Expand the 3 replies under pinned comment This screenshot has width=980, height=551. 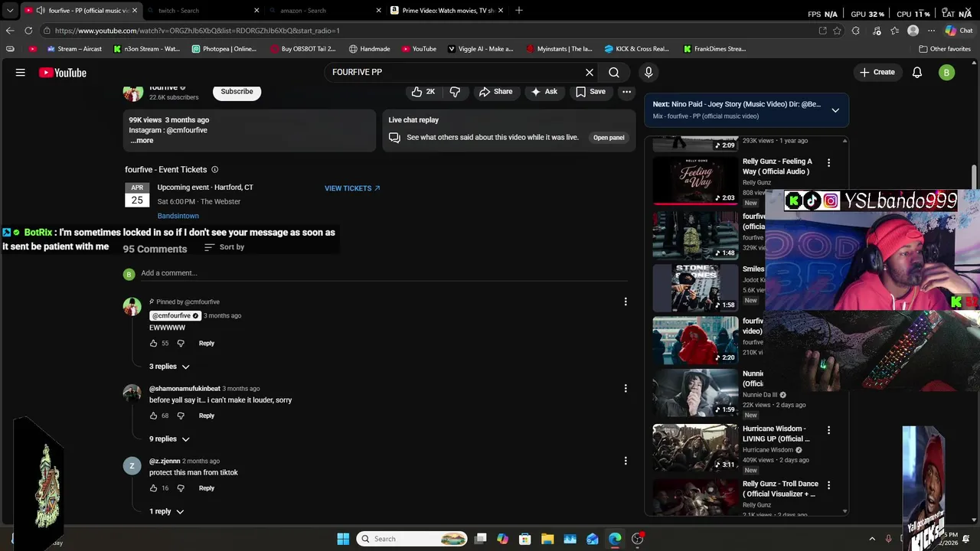tap(169, 367)
